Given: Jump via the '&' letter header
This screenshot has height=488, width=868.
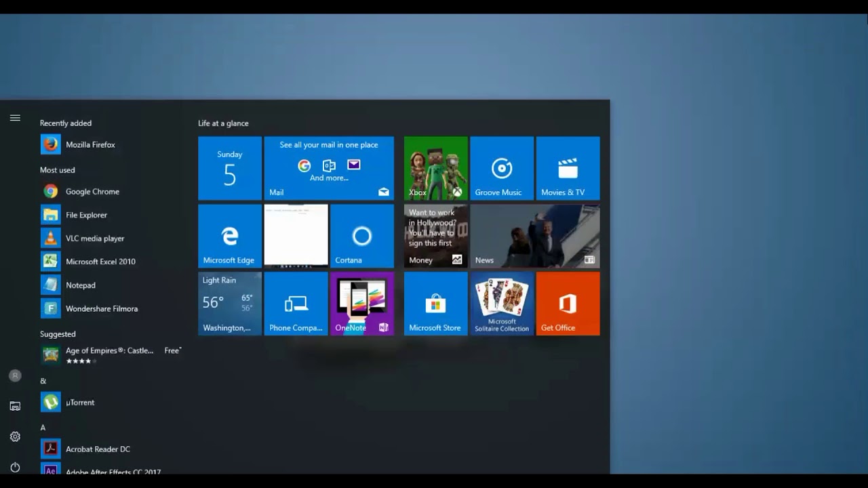Looking at the screenshot, I should pos(43,381).
